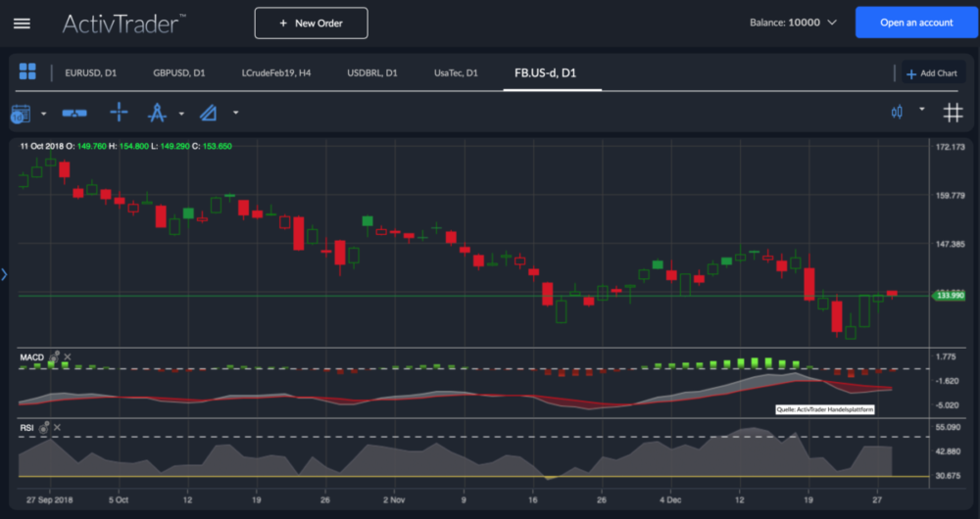
Task: Toggle the chart grid lines icon
Action: coord(953,113)
